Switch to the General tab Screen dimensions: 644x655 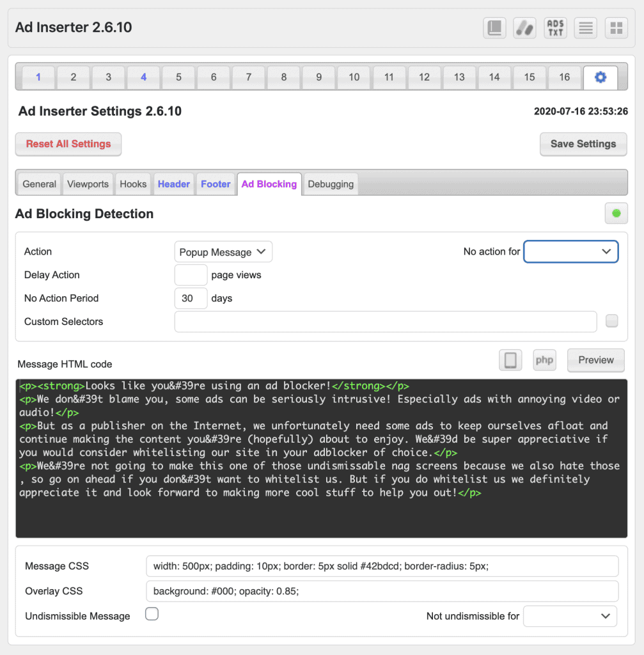pos(39,184)
